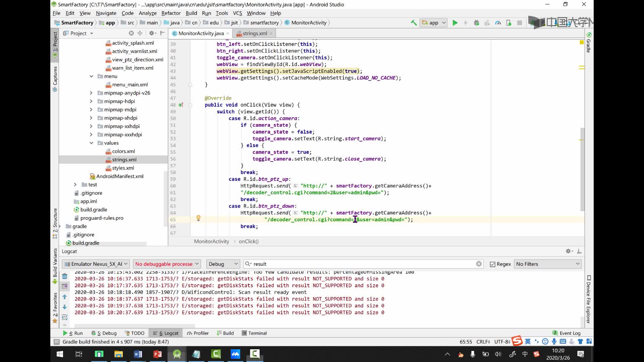Collapse the menu folder in project tree
This screenshot has height=362, width=644.
click(x=91, y=76)
